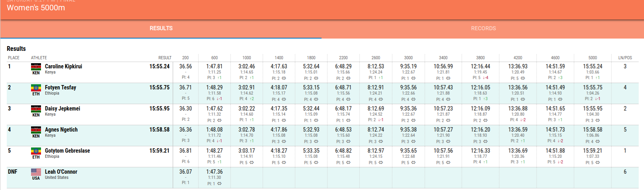The width and height of the screenshot is (644, 190).
Task: Click Caroline Kipkirui's Kenya flag icon
Action: point(36,67)
